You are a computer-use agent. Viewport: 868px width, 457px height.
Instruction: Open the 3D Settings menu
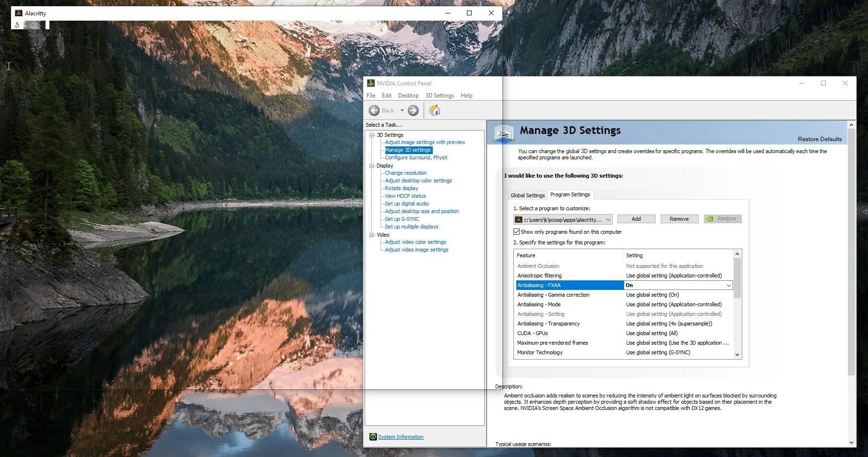click(x=440, y=96)
